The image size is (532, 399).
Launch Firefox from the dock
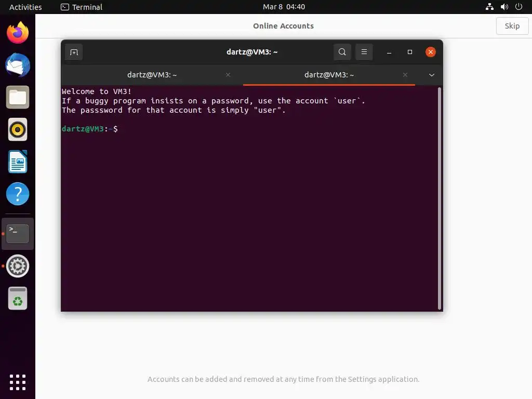[x=18, y=33]
